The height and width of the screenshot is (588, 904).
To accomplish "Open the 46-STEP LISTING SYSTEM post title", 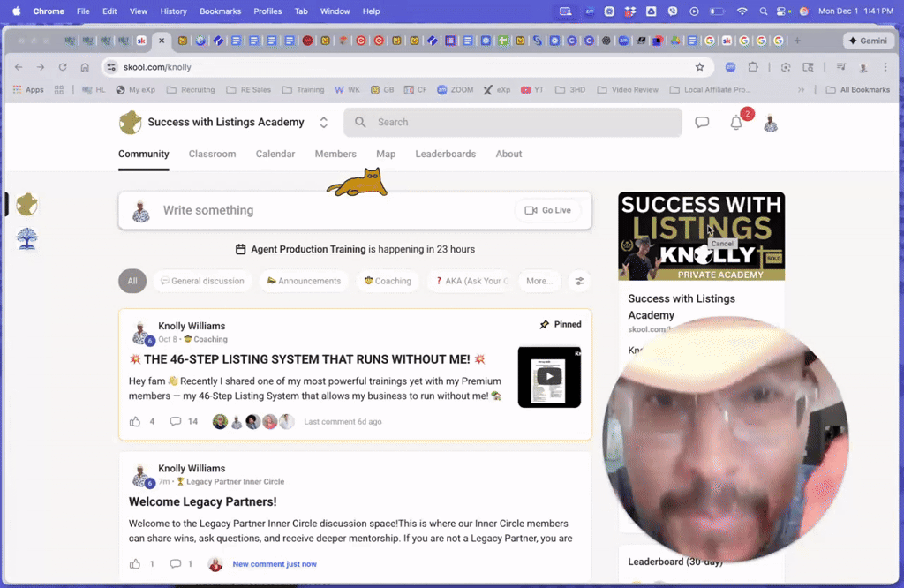I will tap(306, 359).
